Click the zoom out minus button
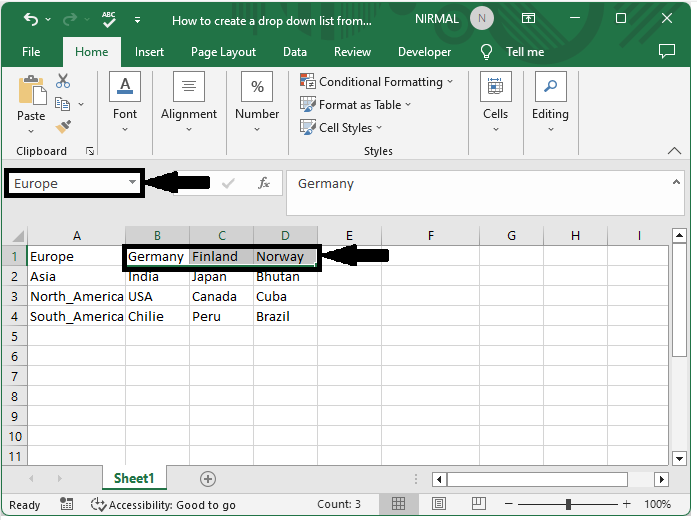 (x=509, y=504)
